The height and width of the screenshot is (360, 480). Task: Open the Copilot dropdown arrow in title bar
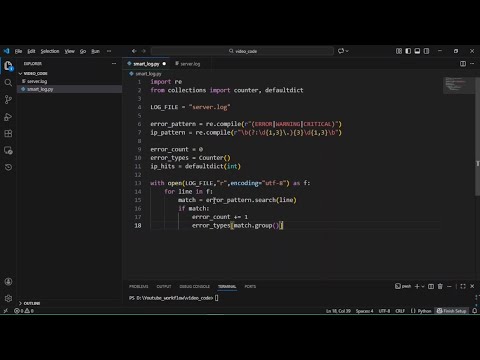(347, 51)
